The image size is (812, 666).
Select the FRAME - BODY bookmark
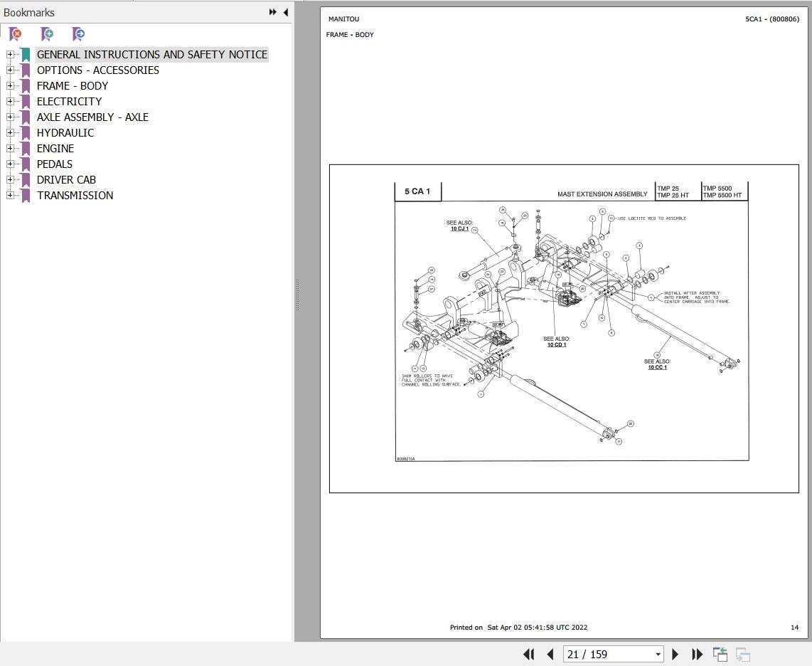pyautogui.click(x=73, y=85)
